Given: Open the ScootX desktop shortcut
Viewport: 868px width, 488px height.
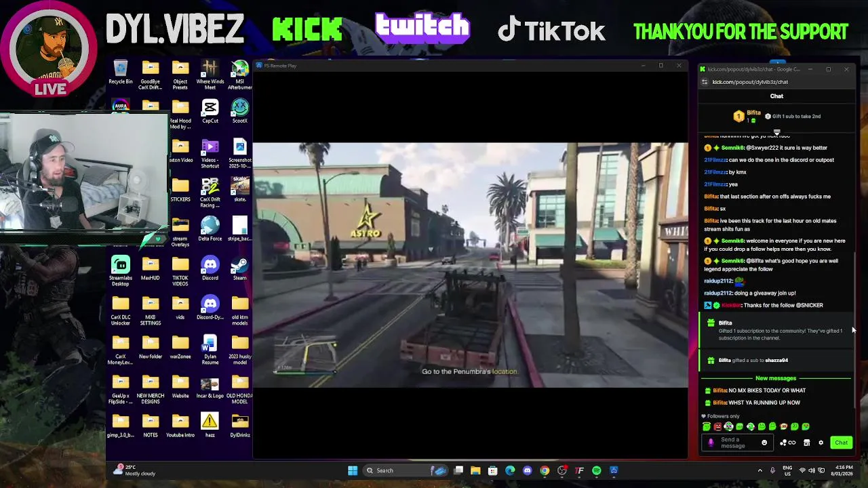Looking at the screenshot, I should 240,112.
